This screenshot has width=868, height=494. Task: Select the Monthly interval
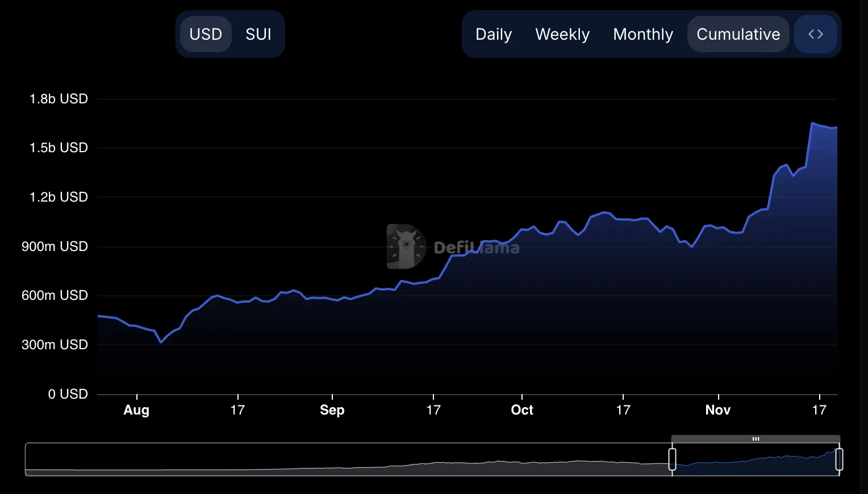[x=643, y=34]
